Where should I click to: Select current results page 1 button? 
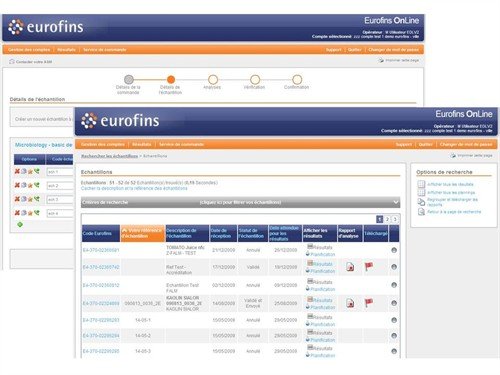[x=380, y=219]
